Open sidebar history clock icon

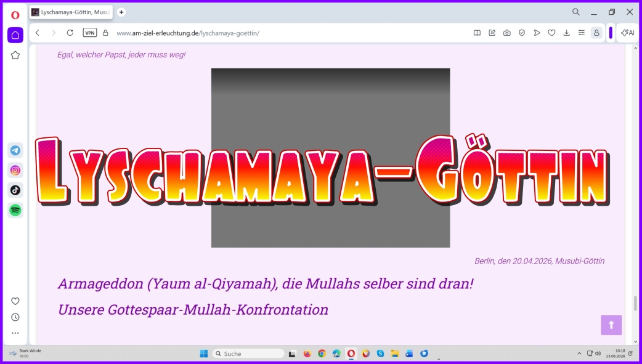[x=15, y=317]
